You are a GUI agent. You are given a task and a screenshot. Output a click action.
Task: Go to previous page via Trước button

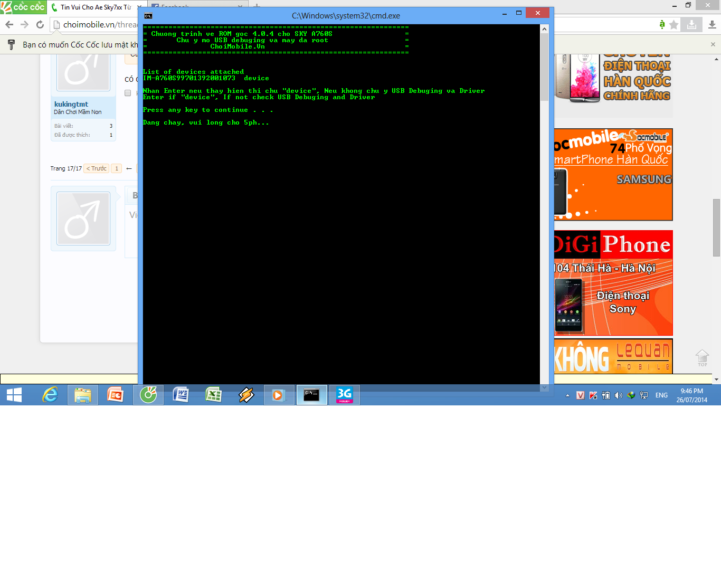[x=97, y=168]
